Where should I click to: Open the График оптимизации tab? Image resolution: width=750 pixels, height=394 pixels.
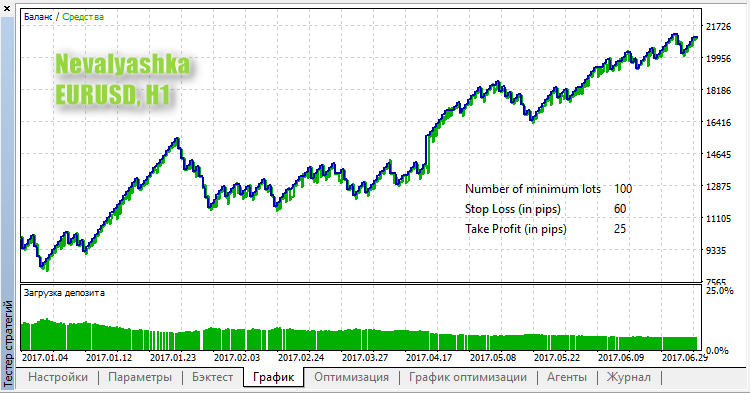(467, 377)
